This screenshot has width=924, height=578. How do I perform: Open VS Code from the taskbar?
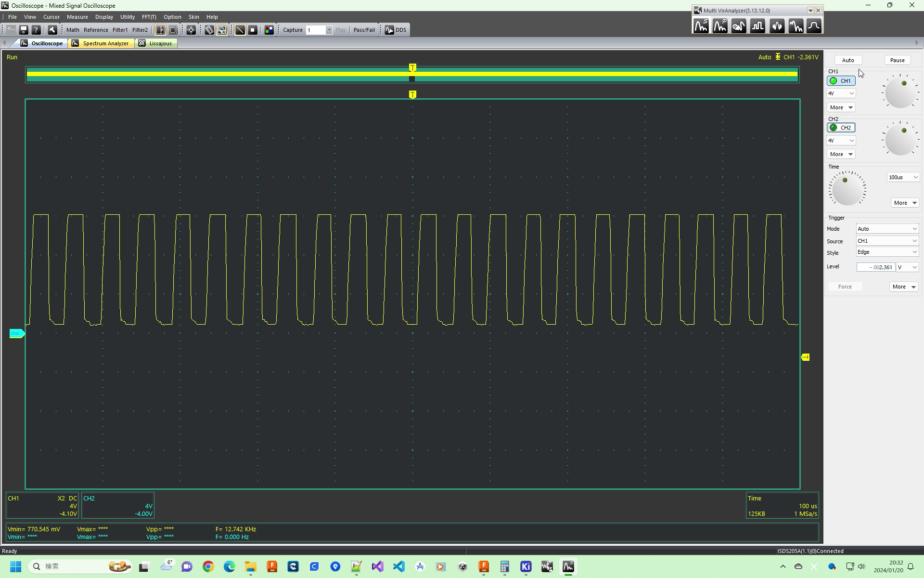(x=398, y=566)
